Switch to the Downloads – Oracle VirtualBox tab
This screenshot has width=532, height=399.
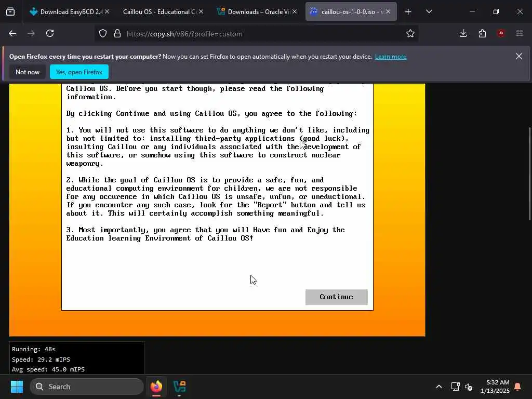257,12
